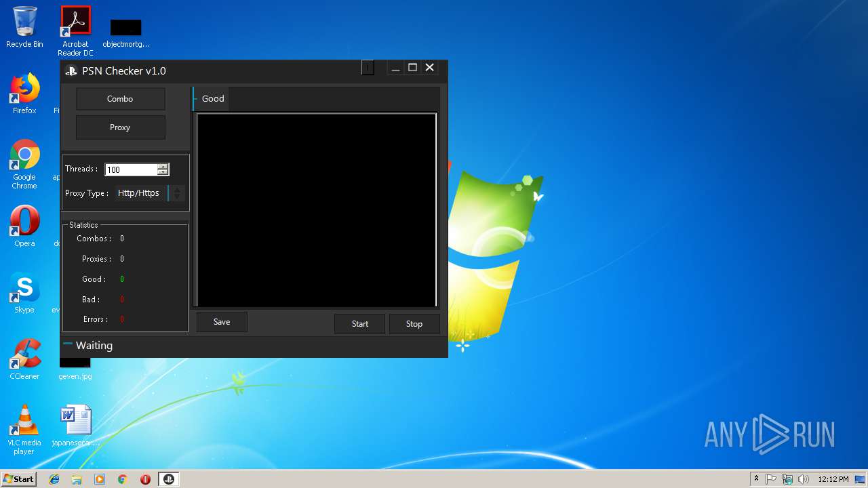Start the checker
The width and height of the screenshot is (868, 488).
click(360, 324)
